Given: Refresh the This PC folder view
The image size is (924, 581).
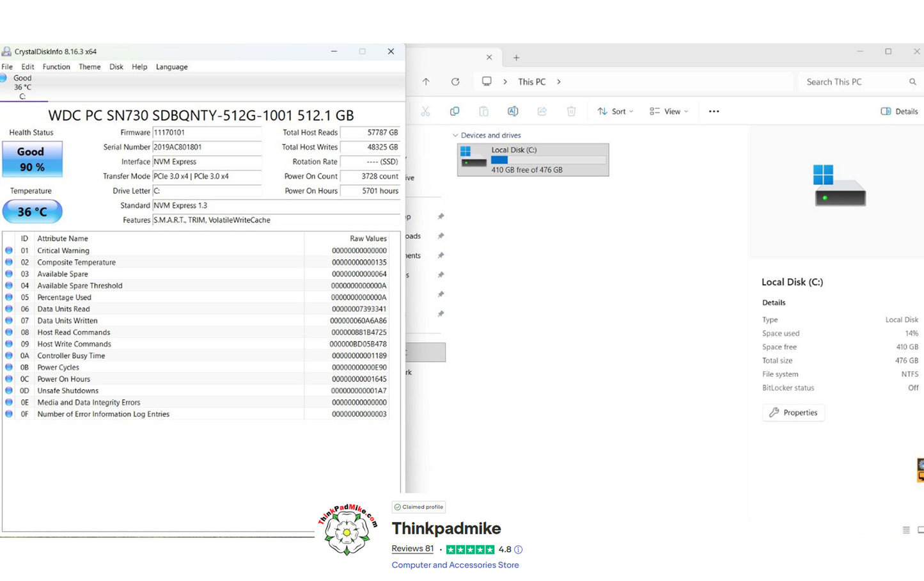Looking at the screenshot, I should pos(455,82).
